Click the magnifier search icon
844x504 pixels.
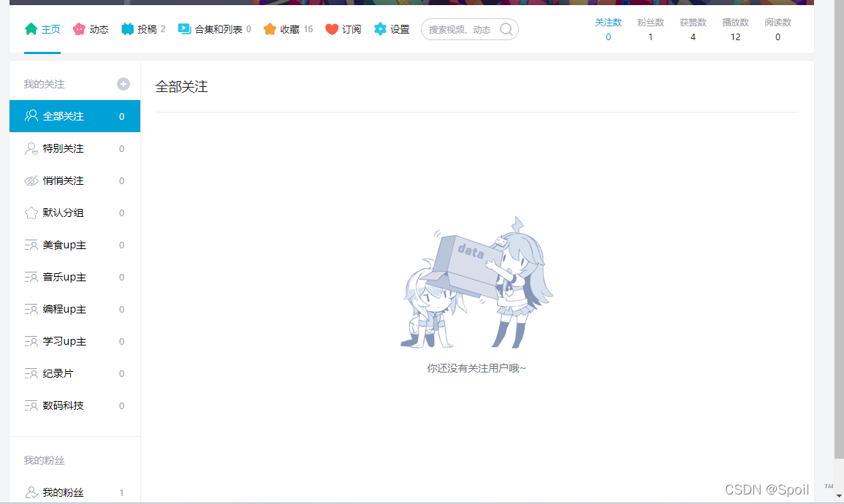click(506, 29)
